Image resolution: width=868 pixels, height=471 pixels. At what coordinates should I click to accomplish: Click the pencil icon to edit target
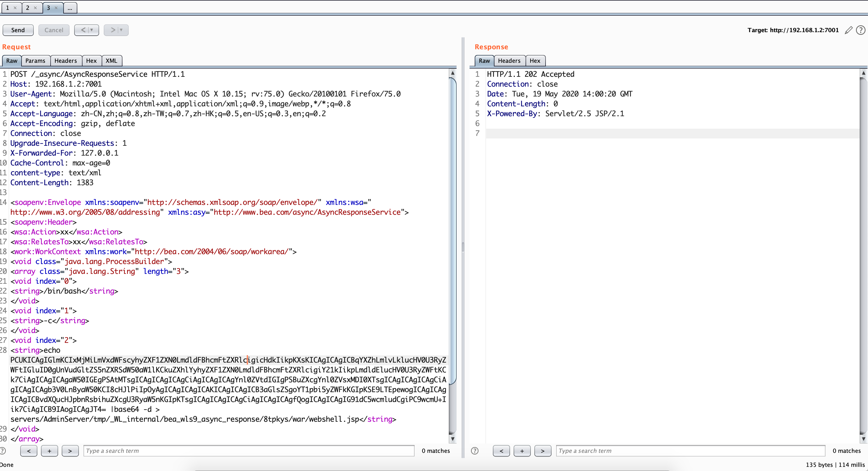849,30
